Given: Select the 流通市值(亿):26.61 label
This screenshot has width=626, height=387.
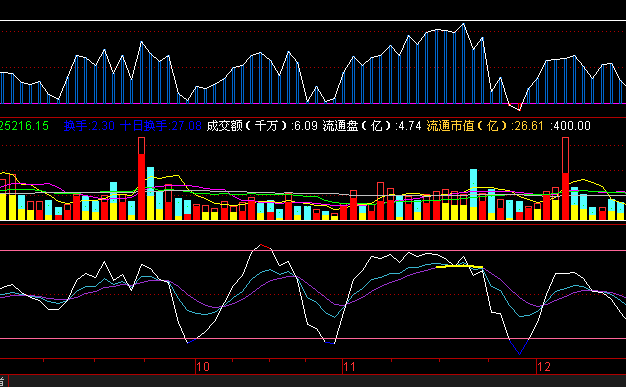Looking at the screenshot, I should click(x=485, y=126).
